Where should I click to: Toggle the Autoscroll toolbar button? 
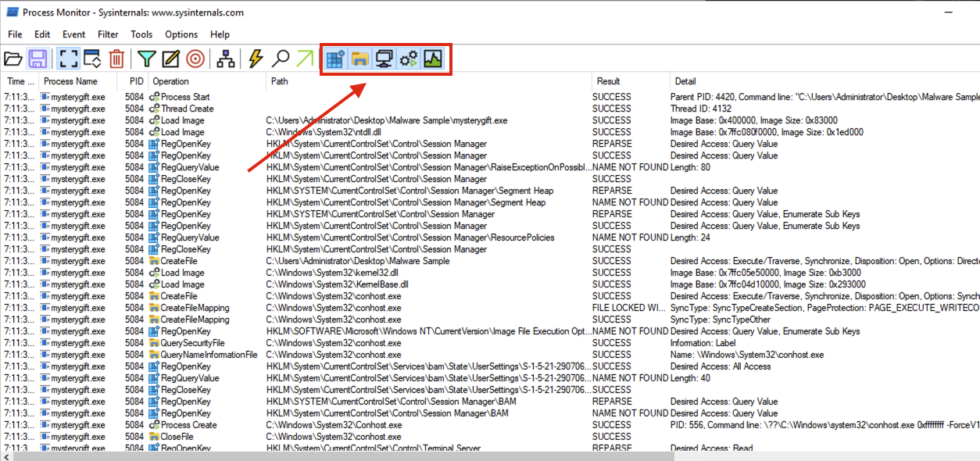pos(92,59)
